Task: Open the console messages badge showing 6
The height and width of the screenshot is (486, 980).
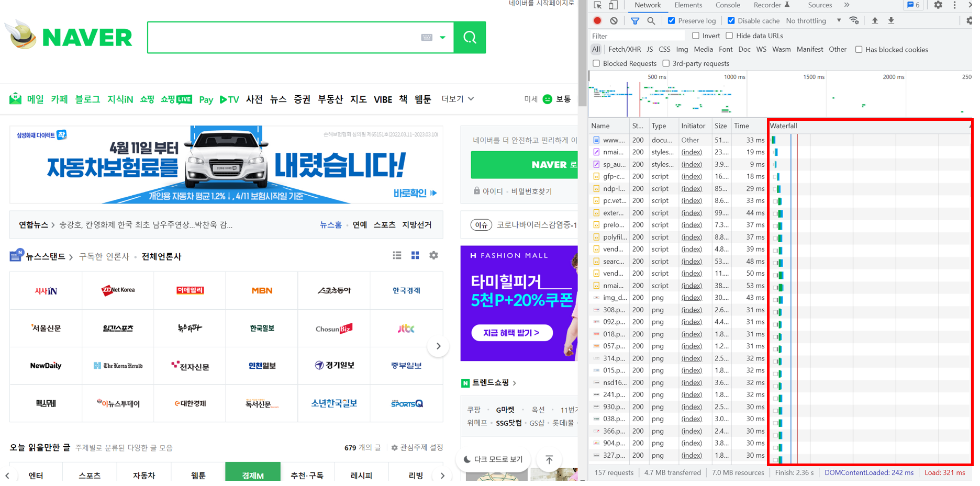Action: 913,5
